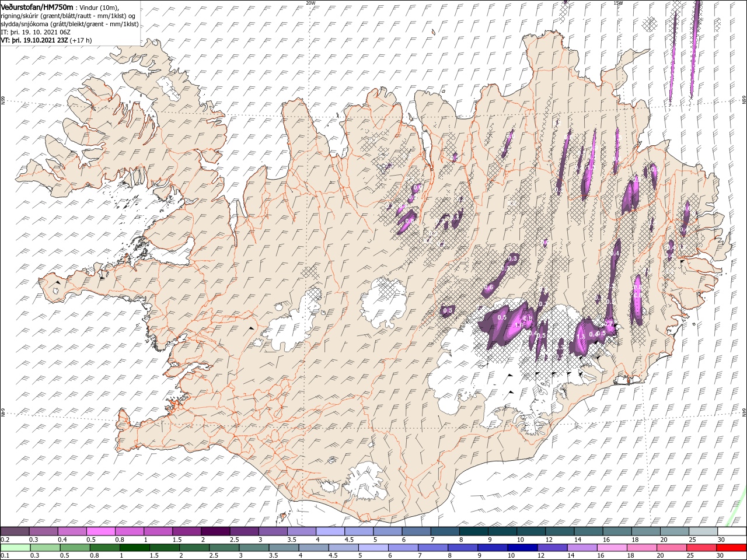Click the '30' number under the bottom legend row

(721, 555)
